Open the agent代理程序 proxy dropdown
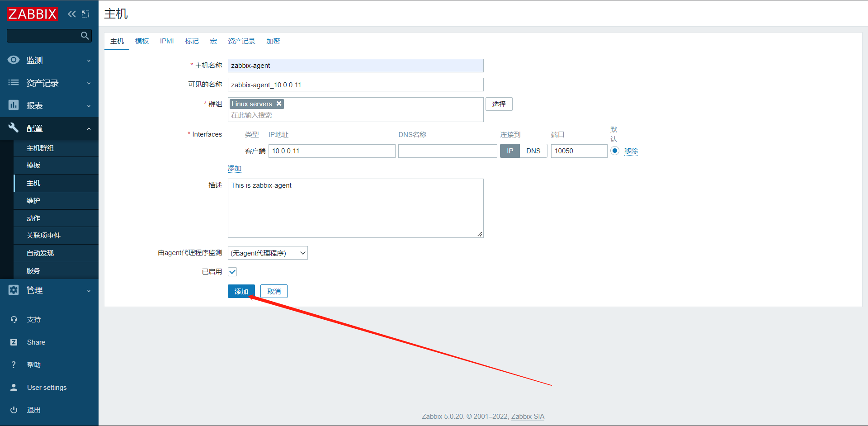The height and width of the screenshot is (426, 868). coord(268,253)
